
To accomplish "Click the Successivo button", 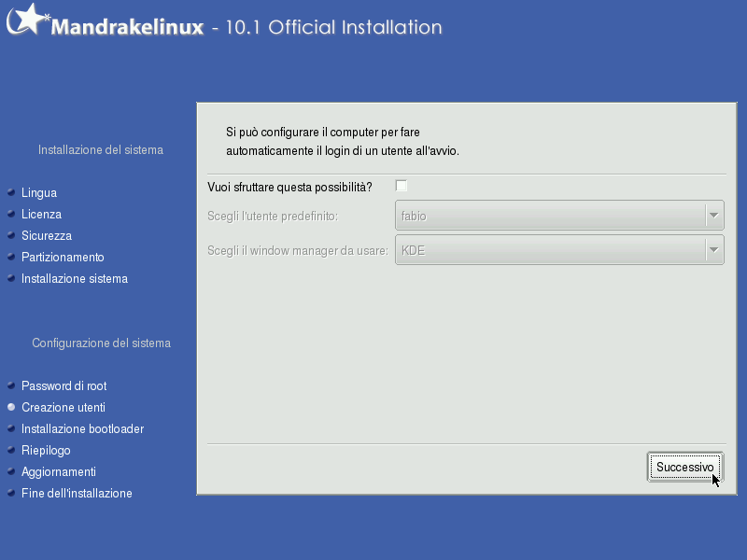I will pos(684,467).
